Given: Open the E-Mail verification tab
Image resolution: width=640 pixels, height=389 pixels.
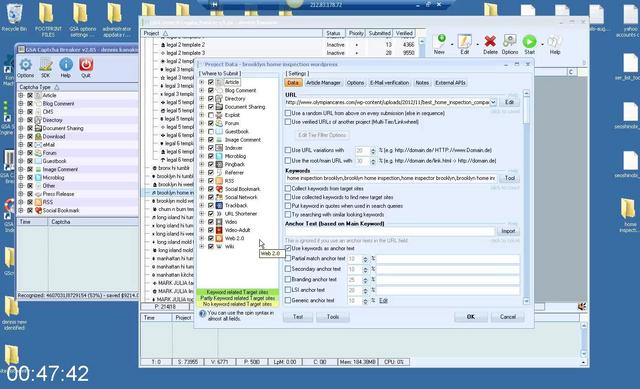Looking at the screenshot, I should 389,83.
